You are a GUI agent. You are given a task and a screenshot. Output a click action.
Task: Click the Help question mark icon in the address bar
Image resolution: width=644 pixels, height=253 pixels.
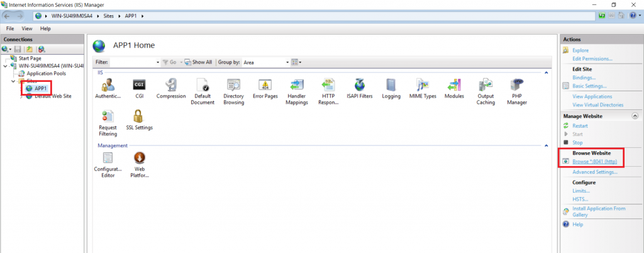coord(633,16)
